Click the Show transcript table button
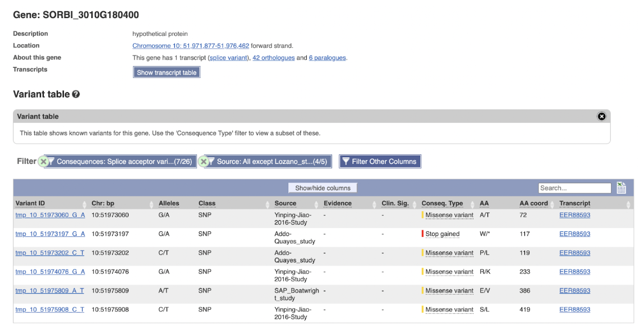The image size is (644, 329). (x=167, y=72)
